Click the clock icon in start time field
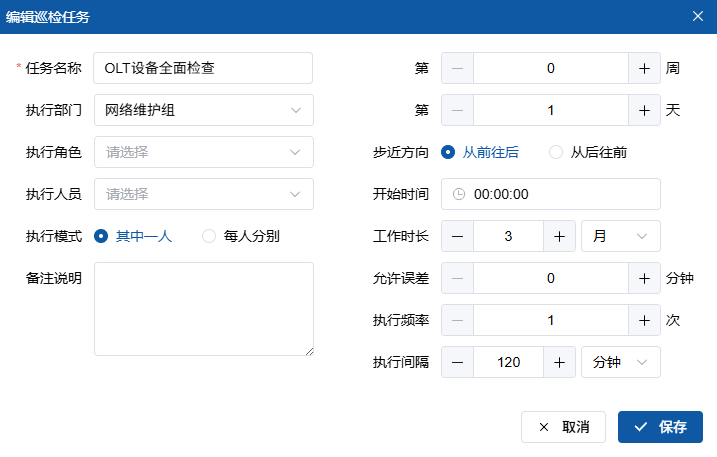The height and width of the screenshot is (457, 717). coord(459,194)
